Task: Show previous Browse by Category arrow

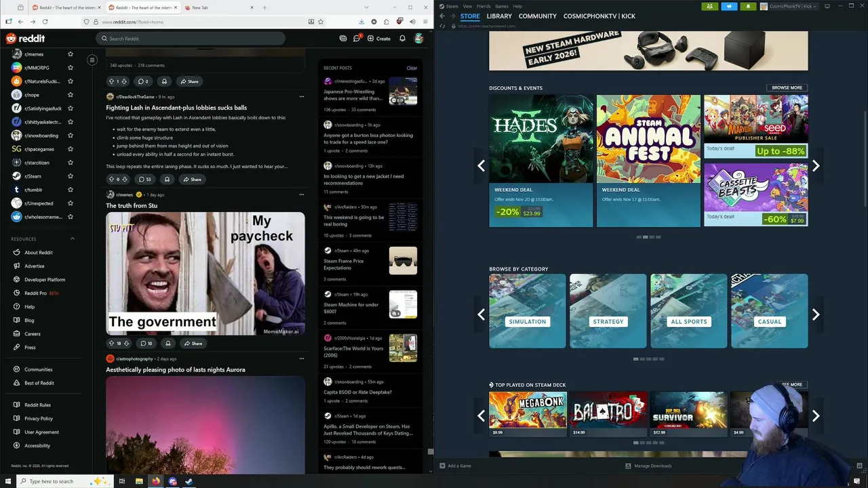Action: (x=481, y=314)
